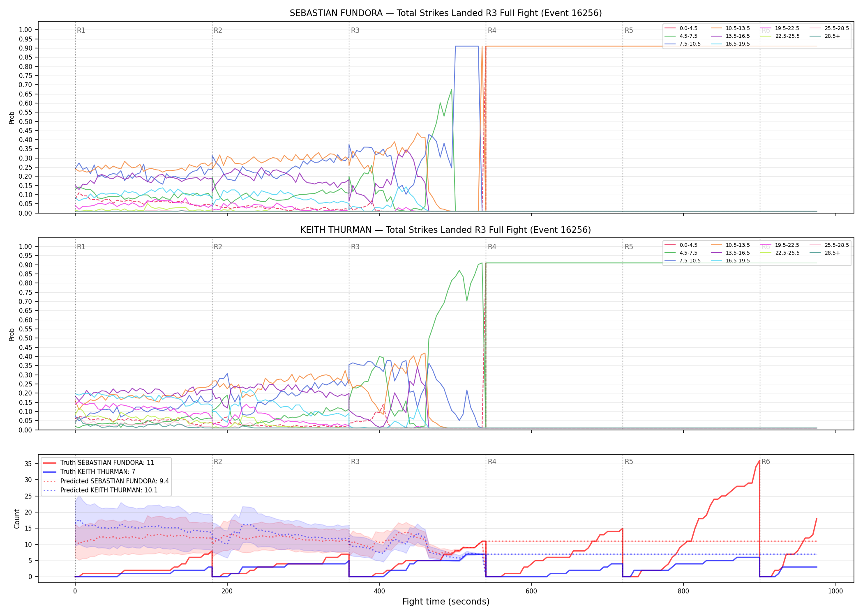Image resolution: width=863 pixels, height=616 pixels.
Task: Click the R2 round label in Count chart
Action: tap(218, 462)
